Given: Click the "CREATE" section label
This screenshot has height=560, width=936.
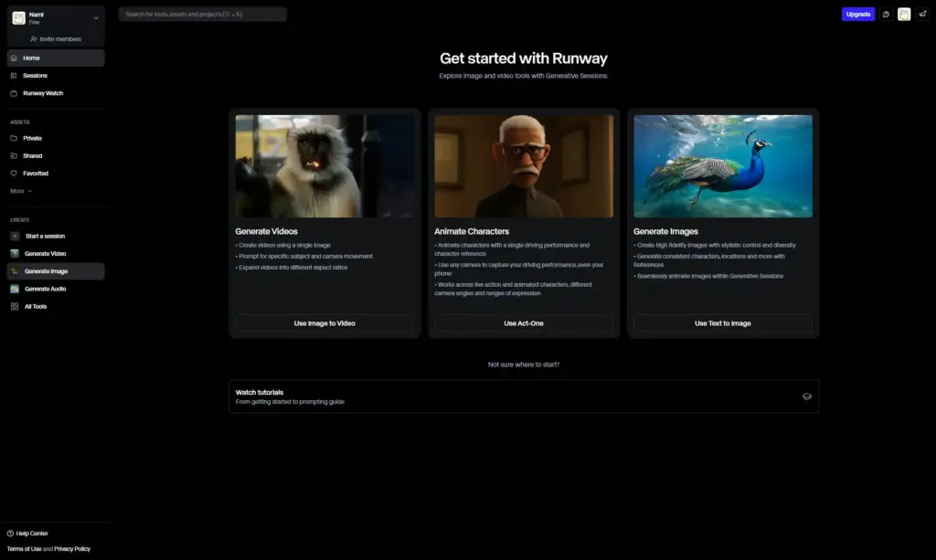Looking at the screenshot, I should click(20, 220).
